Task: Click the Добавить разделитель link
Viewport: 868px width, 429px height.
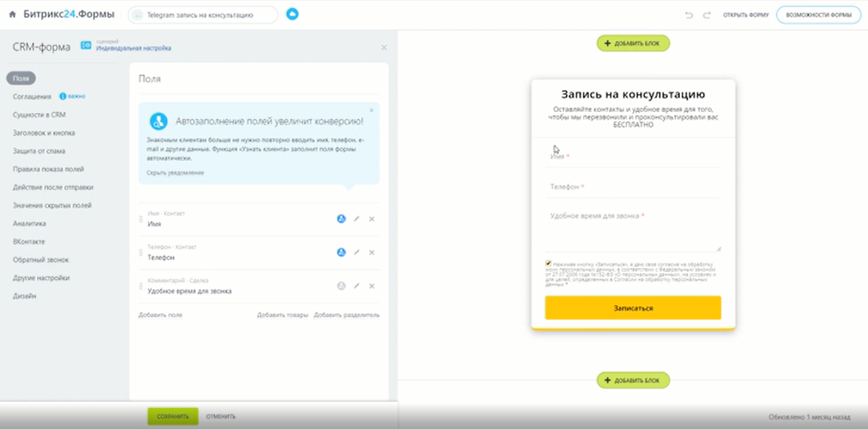Action: pyautogui.click(x=346, y=315)
